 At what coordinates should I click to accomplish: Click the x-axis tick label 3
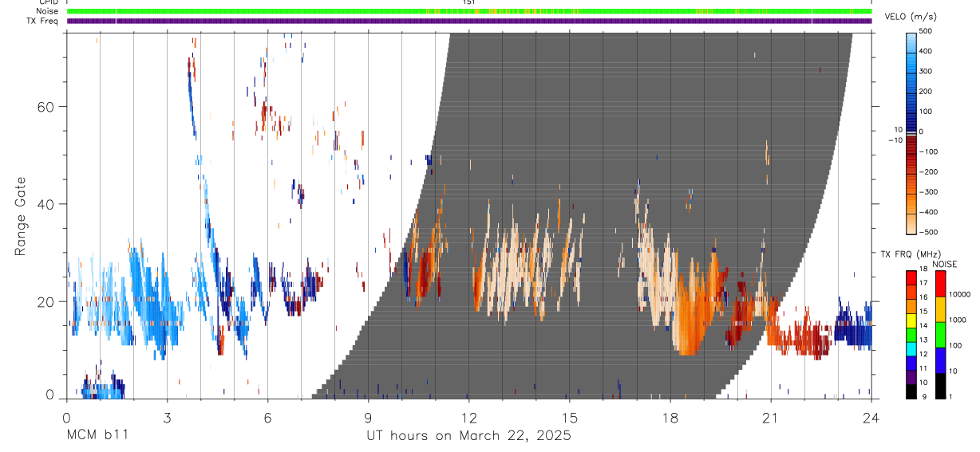[x=167, y=417]
